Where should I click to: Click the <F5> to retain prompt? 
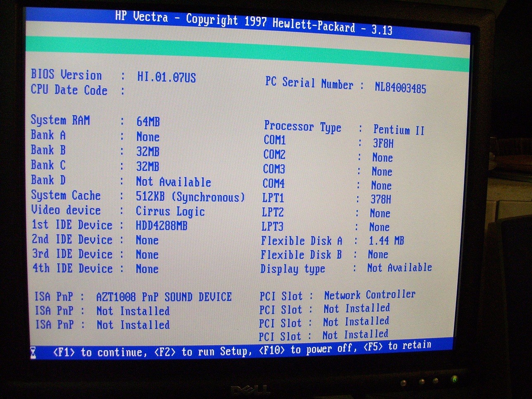397,346
